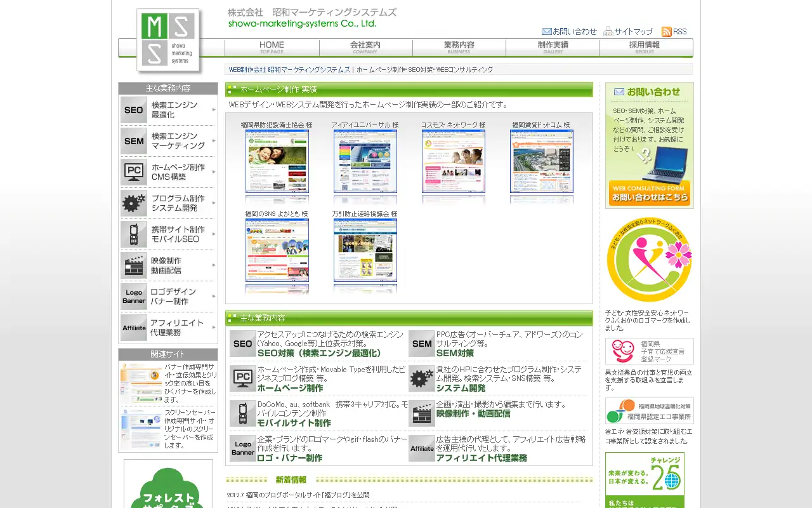Open the 制作実績 navigation tab
812x508 pixels.
[553, 48]
